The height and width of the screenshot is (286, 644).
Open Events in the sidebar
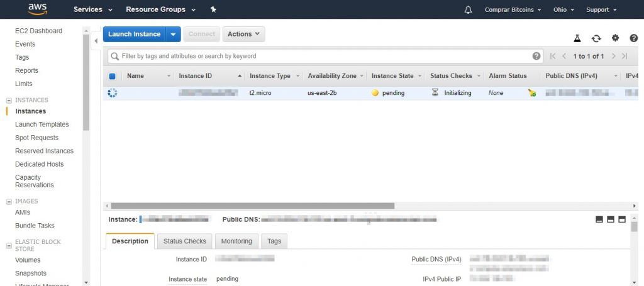(25, 45)
